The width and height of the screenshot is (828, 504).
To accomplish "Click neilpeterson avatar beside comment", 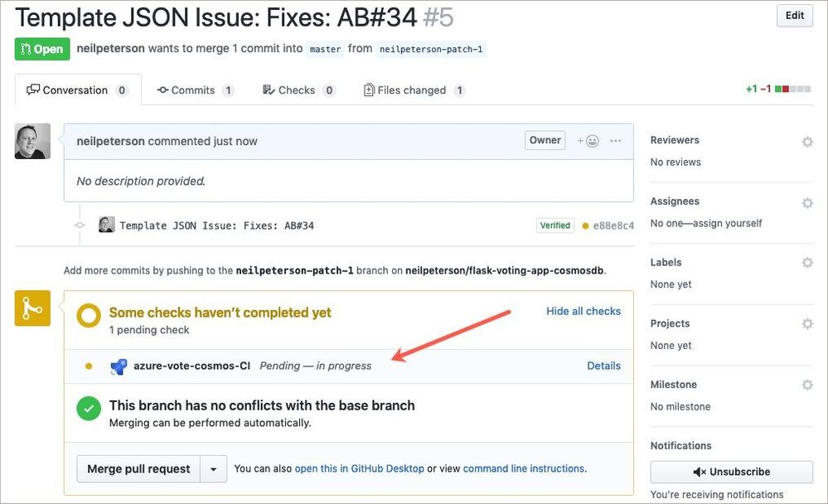I will [x=33, y=141].
